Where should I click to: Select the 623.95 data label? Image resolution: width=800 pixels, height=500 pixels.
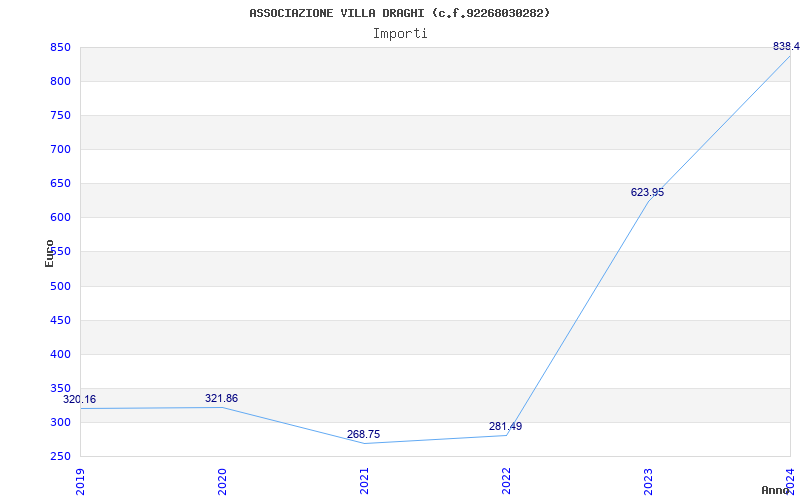(647, 193)
